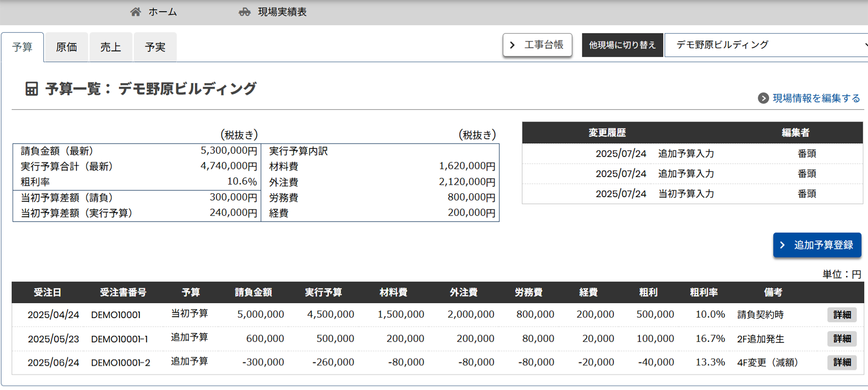This screenshot has height=390, width=868.
Task: Switch to the 売上 tab
Action: point(110,47)
